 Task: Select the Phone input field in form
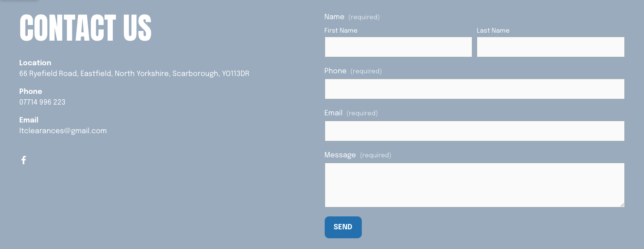tap(474, 89)
